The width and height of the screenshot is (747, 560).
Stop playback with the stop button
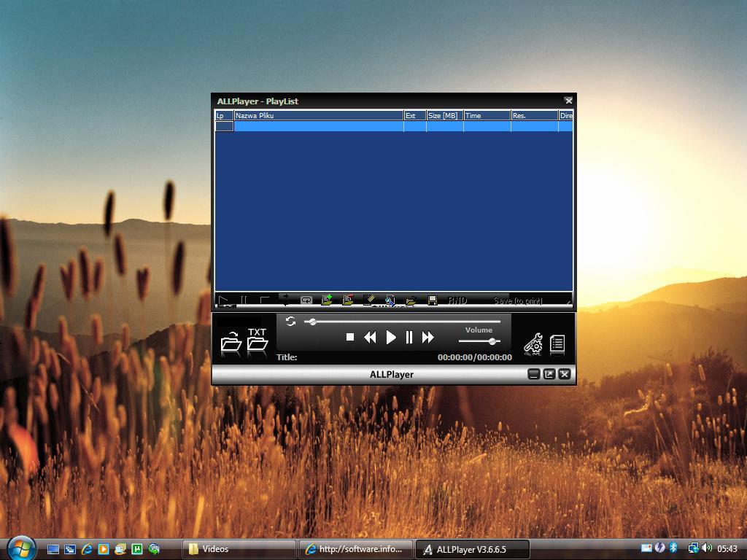(351, 336)
